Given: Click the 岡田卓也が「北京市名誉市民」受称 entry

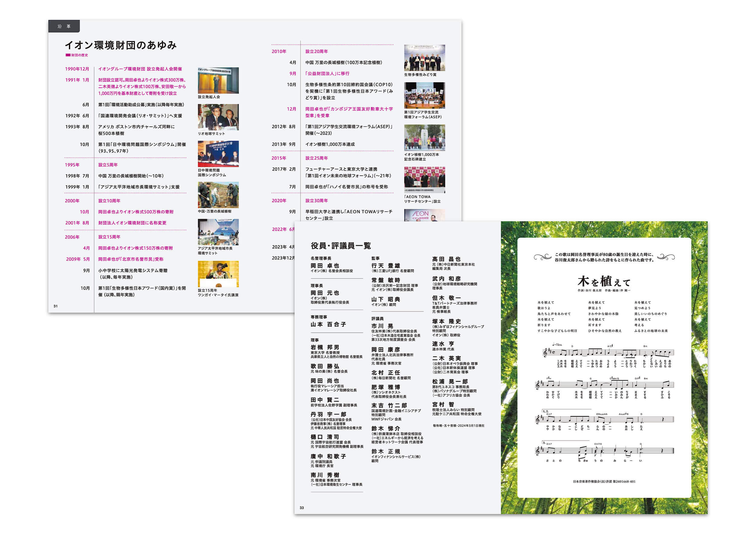Looking at the screenshot, I should pyautogui.click(x=131, y=259).
